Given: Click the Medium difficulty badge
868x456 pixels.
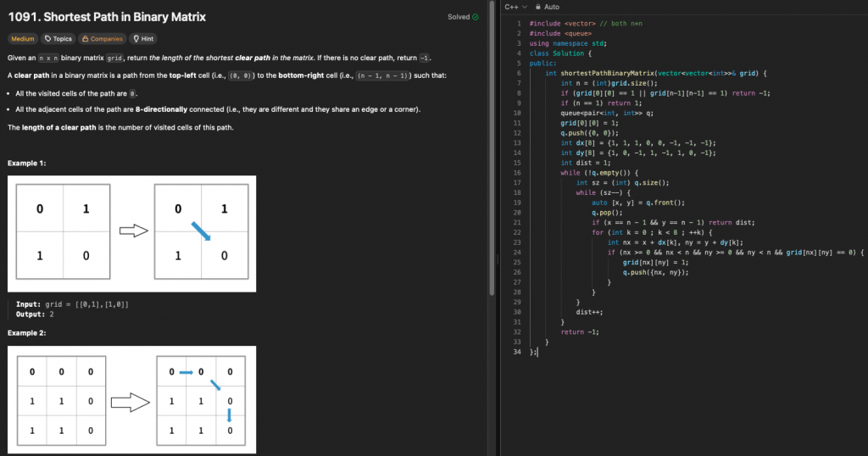Looking at the screenshot, I should coord(23,39).
